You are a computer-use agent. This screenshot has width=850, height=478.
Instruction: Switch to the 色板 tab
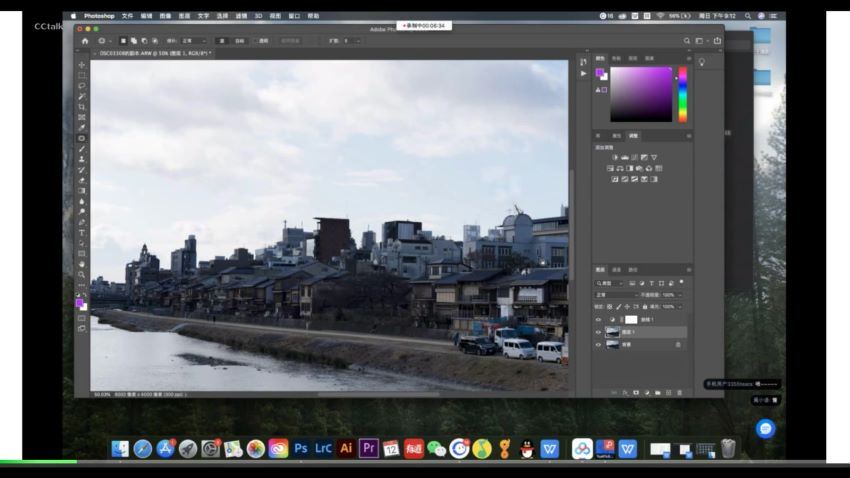click(x=616, y=59)
